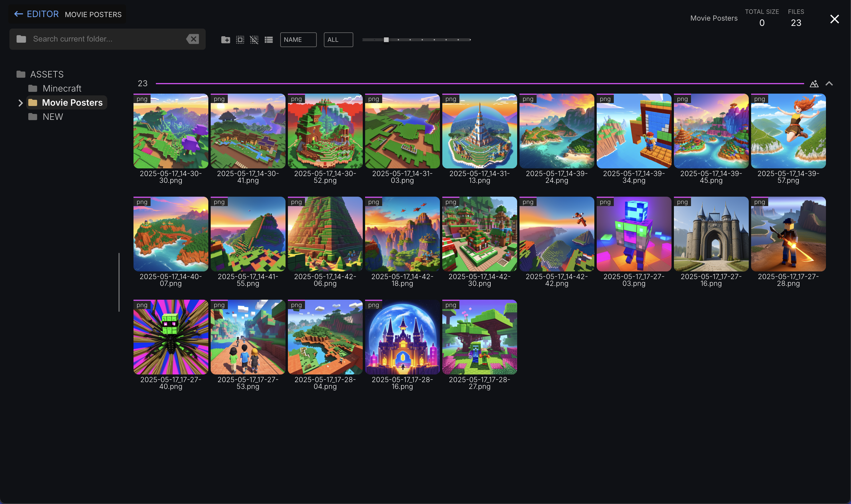Select thumbnail 2025-05-17_14-30-41.png
Viewport: 851px width, 504px height.
tap(248, 131)
